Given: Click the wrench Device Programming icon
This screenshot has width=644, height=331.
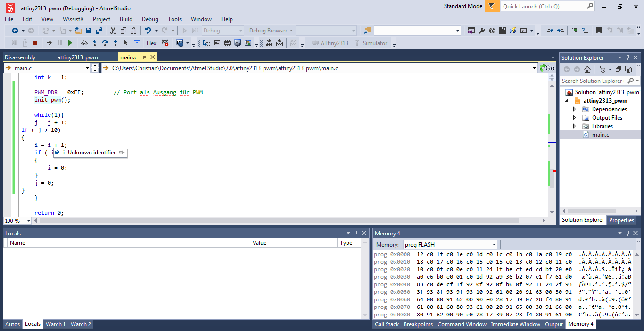Looking at the screenshot, I should (481, 31).
